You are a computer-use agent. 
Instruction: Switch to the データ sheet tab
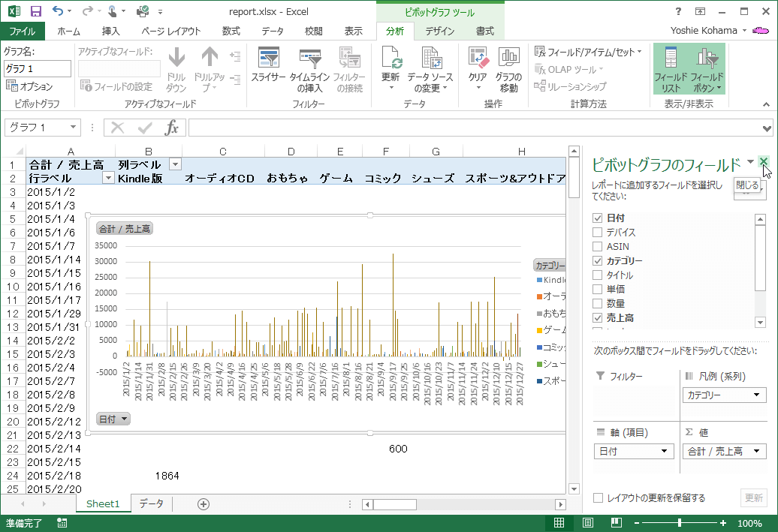coord(152,503)
